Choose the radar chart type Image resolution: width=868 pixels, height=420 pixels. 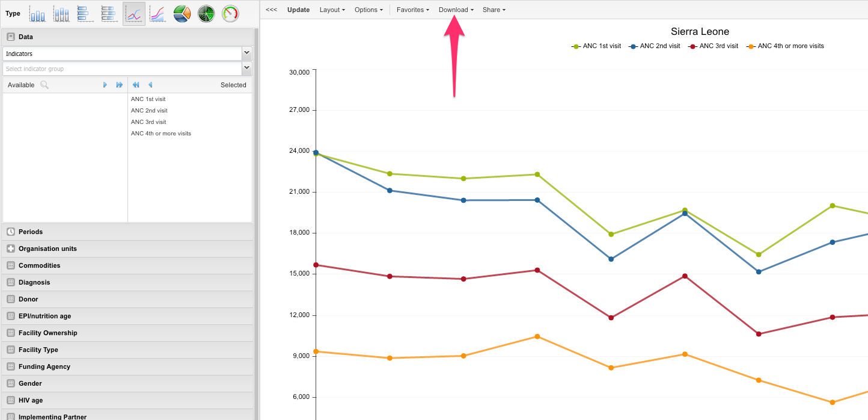click(x=206, y=14)
